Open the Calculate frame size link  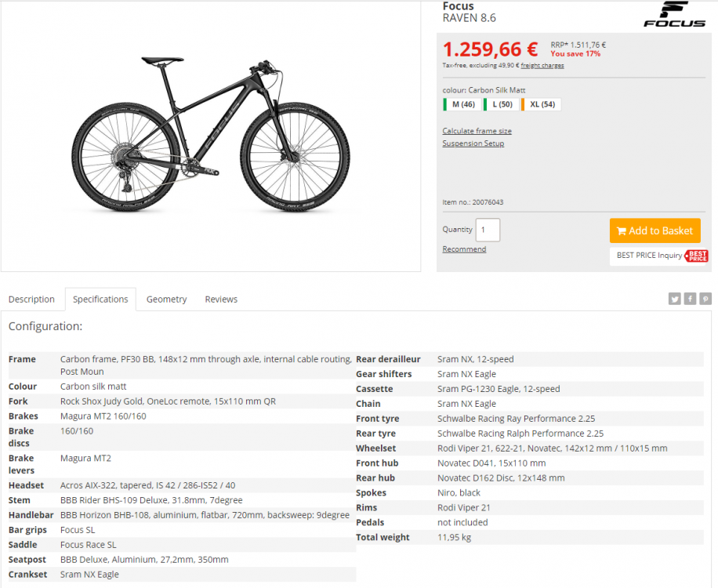(x=477, y=131)
